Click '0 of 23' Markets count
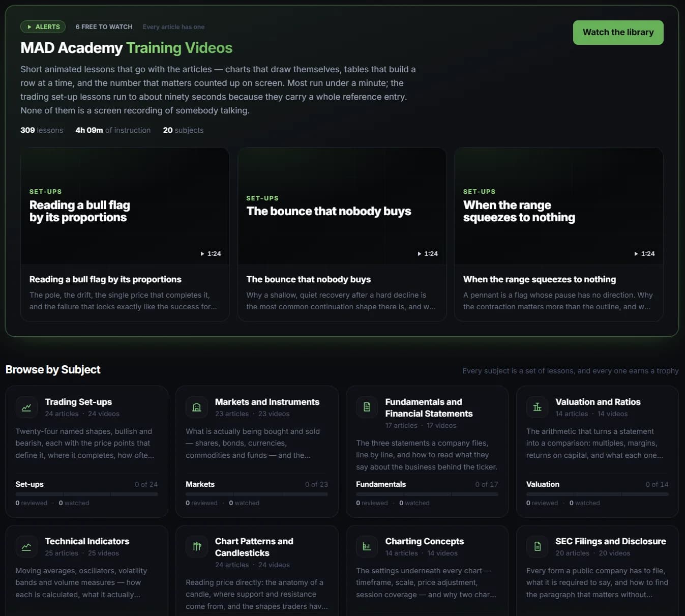Screen dimensions: 685x616 316,484
